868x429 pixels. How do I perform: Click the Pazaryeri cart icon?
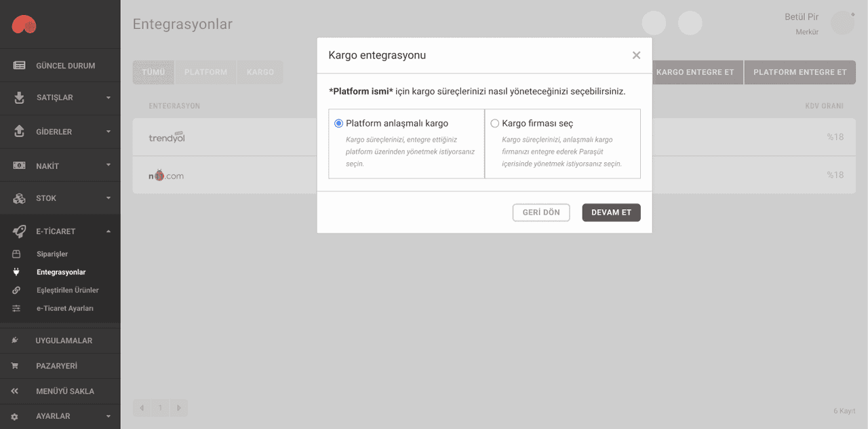[x=14, y=366]
